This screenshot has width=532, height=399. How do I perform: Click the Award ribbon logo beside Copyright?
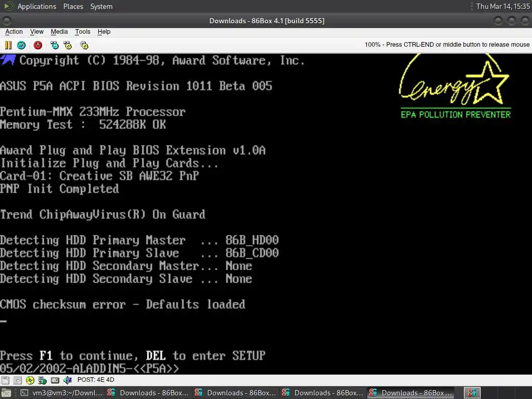click(8, 60)
